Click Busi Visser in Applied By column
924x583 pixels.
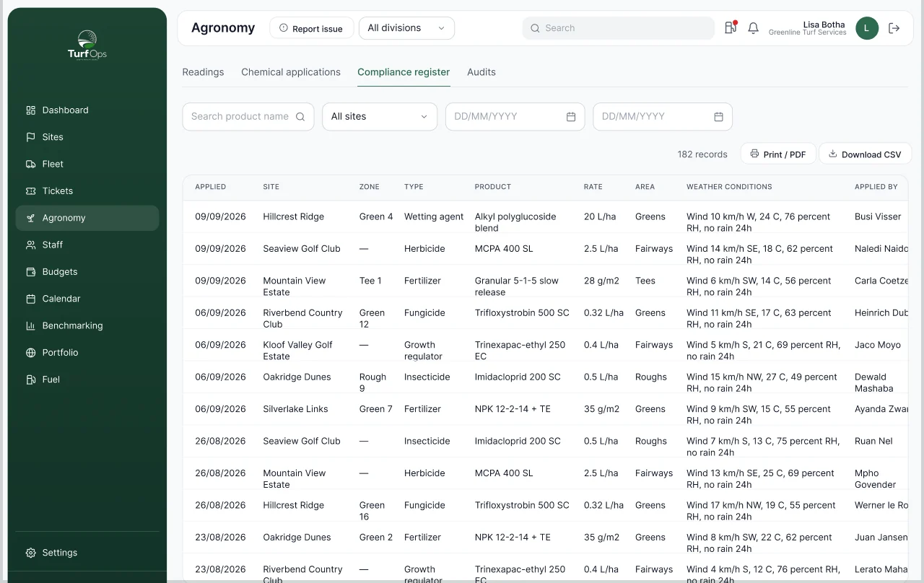click(x=878, y=216)
